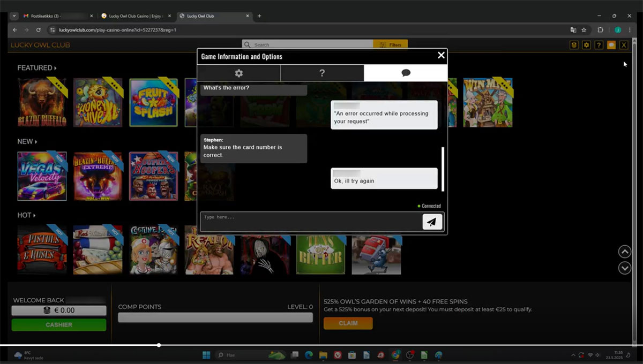Image resolution: width=643 pixels, height=364 pixels.
Task: Select the chat bubble tab in dialog
Action: pyautogui.click(x=406, y=73)
